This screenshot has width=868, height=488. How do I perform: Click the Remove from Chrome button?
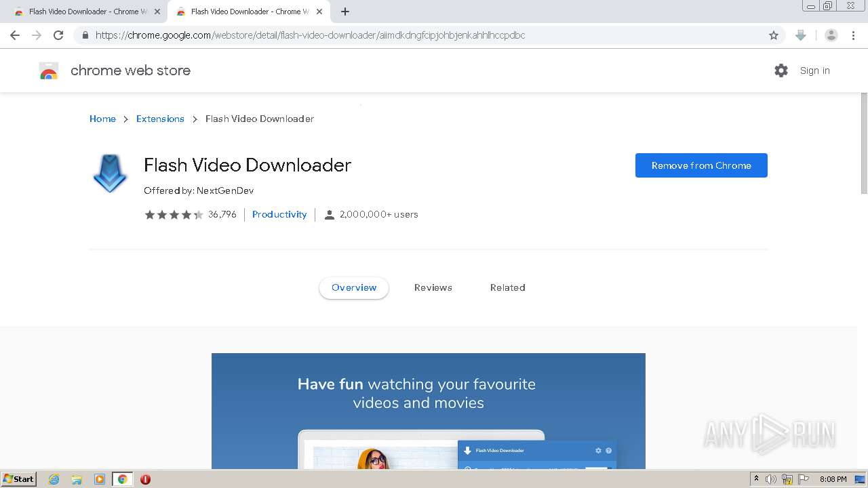coord(701,165)
